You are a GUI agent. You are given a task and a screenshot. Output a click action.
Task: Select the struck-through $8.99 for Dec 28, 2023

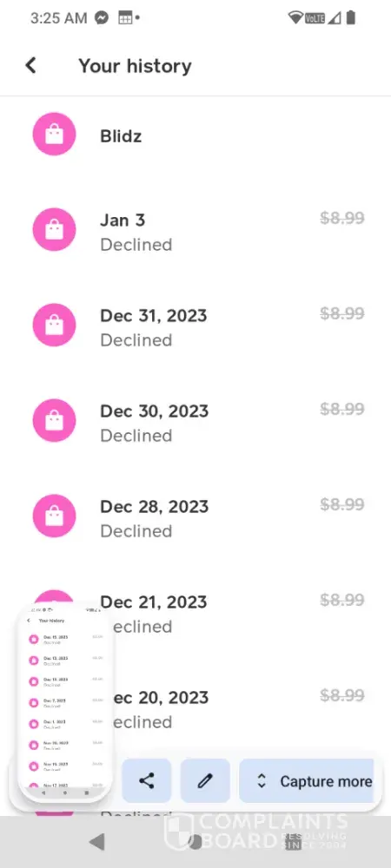click(x=342, y=504)
